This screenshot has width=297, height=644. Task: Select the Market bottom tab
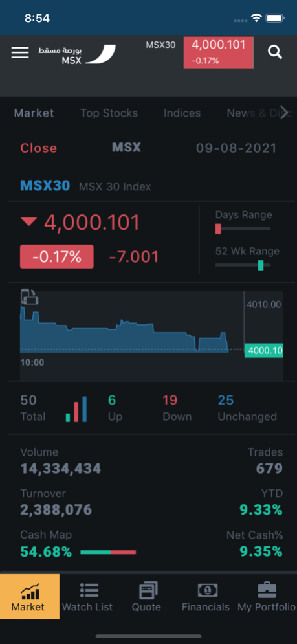click(30, 596)
